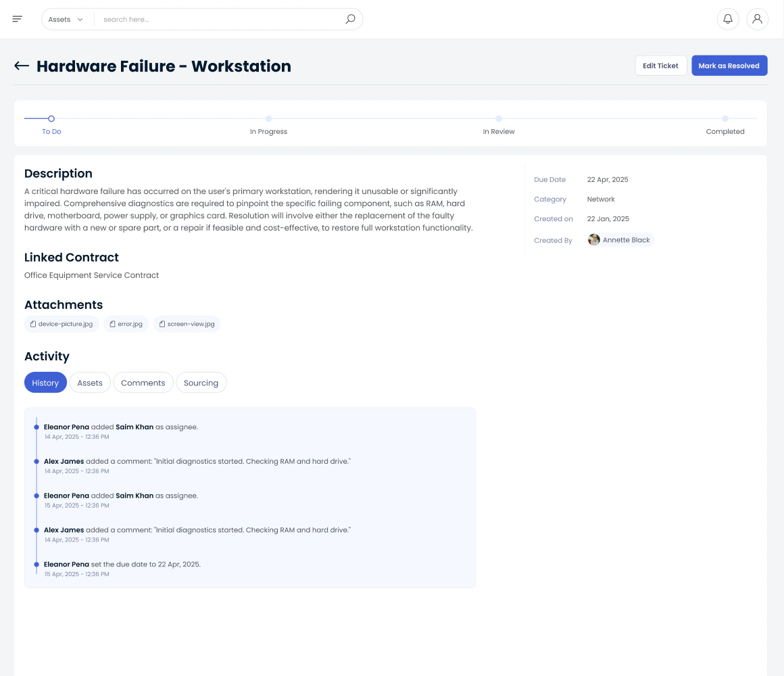Image resolution: width=784 pixels, height=676 pixels.
Task: Click the created on '22 Jan, 2025' value
Action: click(608, 218)
